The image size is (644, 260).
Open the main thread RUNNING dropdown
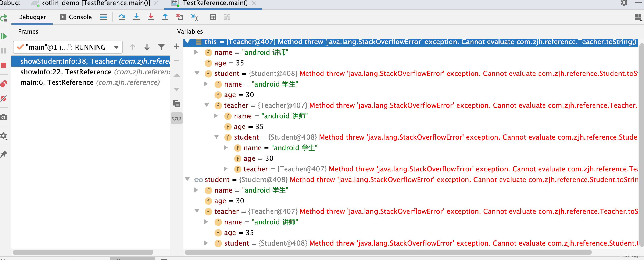(x=68, y=47)
